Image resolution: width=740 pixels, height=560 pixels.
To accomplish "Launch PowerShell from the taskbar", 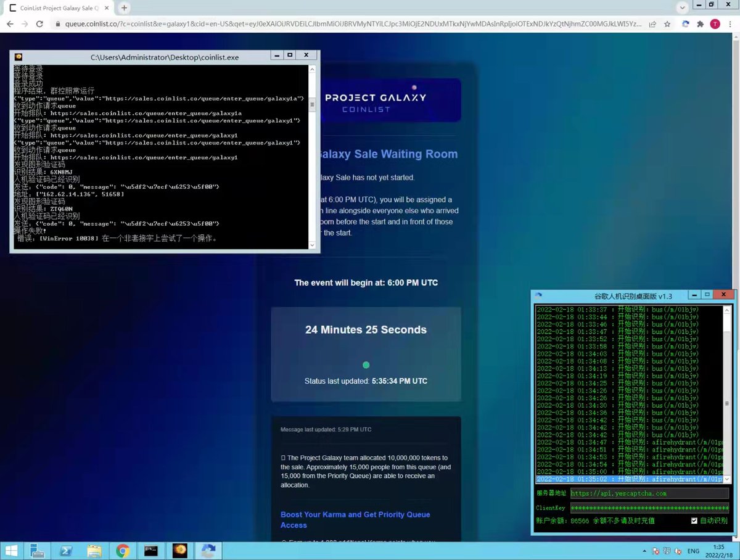I will (x=66, y=551).
